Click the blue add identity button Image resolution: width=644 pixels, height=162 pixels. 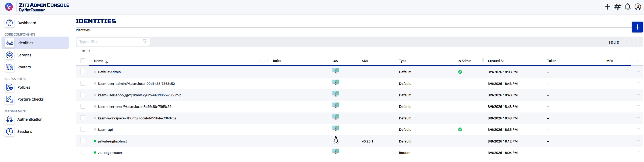[x=637, y=27]
